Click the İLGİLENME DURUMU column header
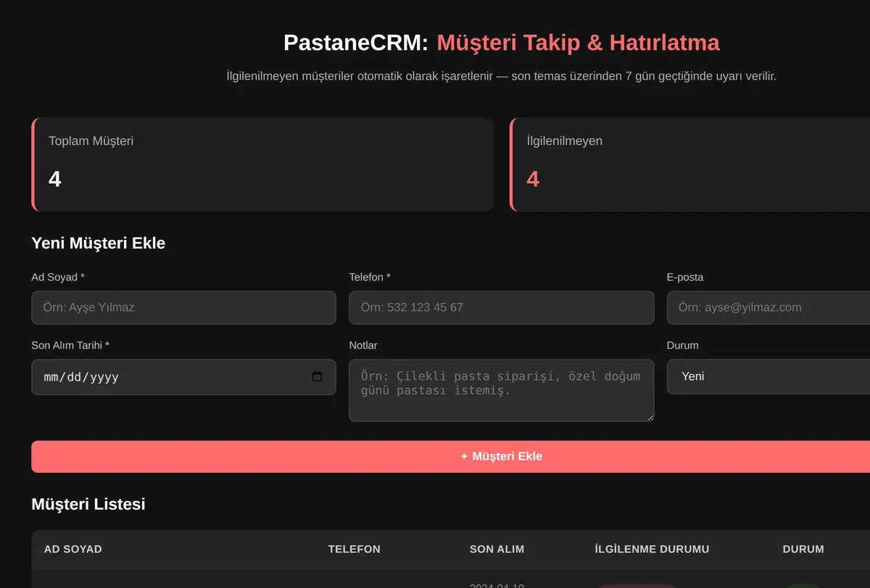The image size is (870, 588). [652, 550]
